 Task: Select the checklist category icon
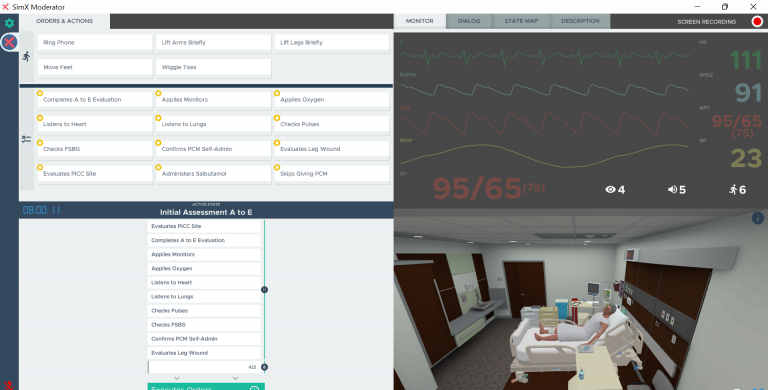[x=26, y=139]
